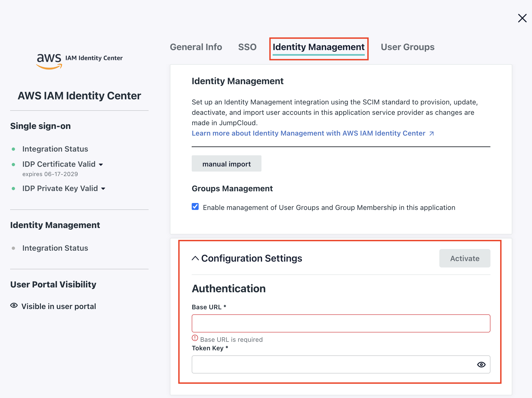The width and height of the screenshot is (532, 398).
Task: Click green dot next to IDP Private Key Valid
Action: click(14, 188)
